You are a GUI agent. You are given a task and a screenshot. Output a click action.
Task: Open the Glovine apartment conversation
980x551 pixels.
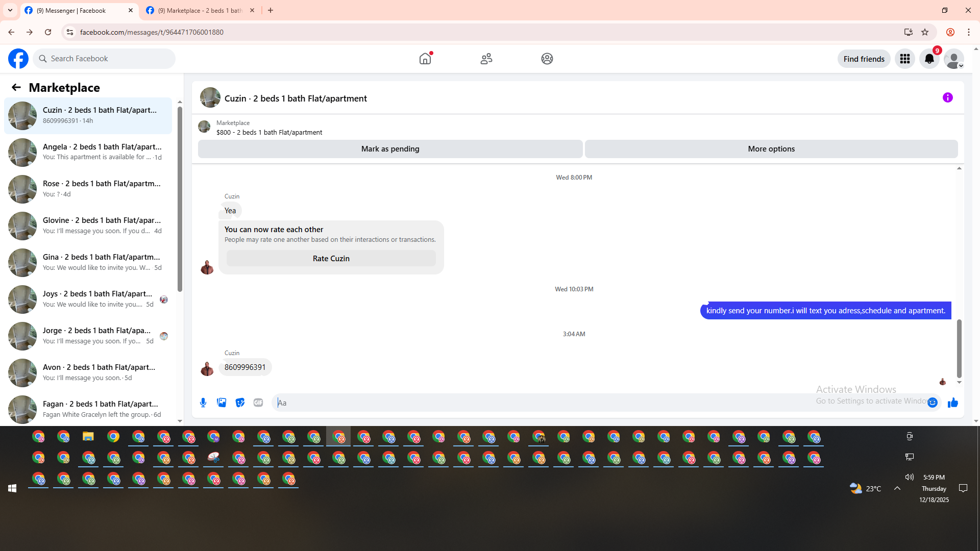[88, 226]
